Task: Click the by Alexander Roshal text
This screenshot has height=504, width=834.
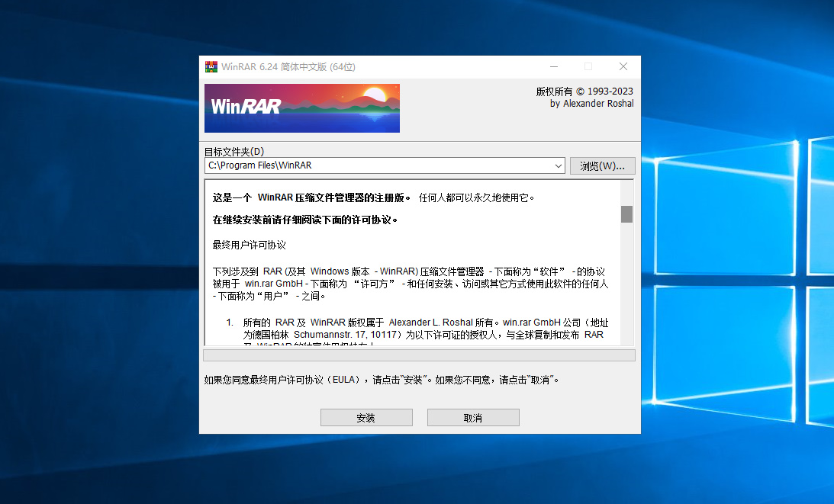Action: (x=592, y=104)
